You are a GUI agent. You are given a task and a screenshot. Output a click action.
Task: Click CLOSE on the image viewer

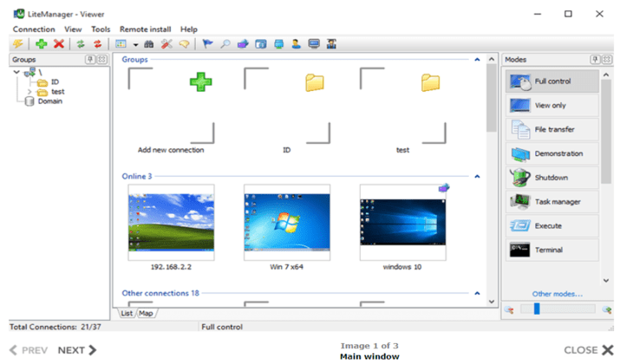pos(589,350)
